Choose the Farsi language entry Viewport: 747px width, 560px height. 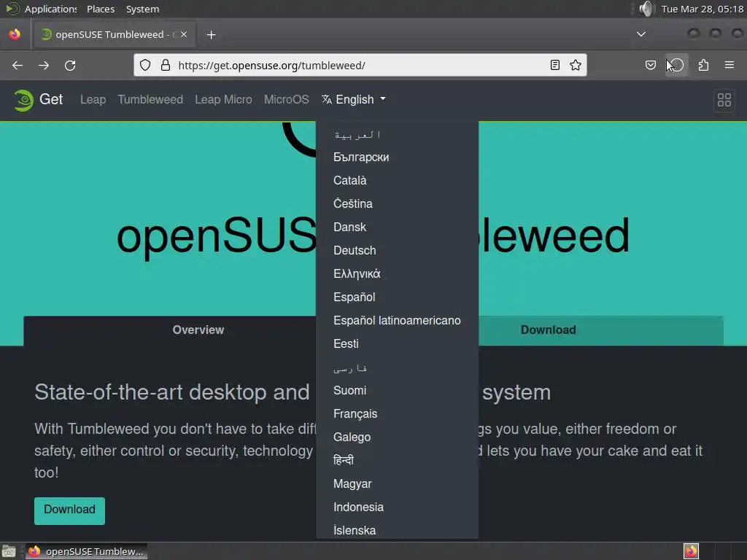397,367
